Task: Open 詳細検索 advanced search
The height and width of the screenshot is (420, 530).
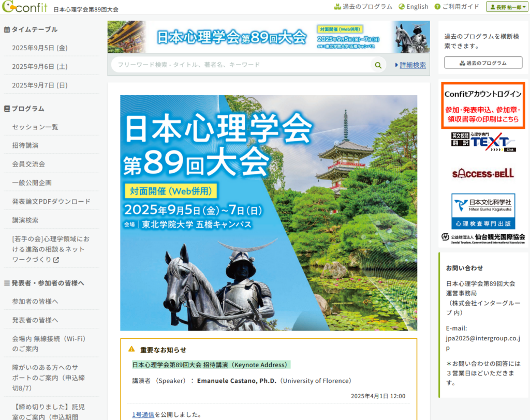Action: pos(410,65)
